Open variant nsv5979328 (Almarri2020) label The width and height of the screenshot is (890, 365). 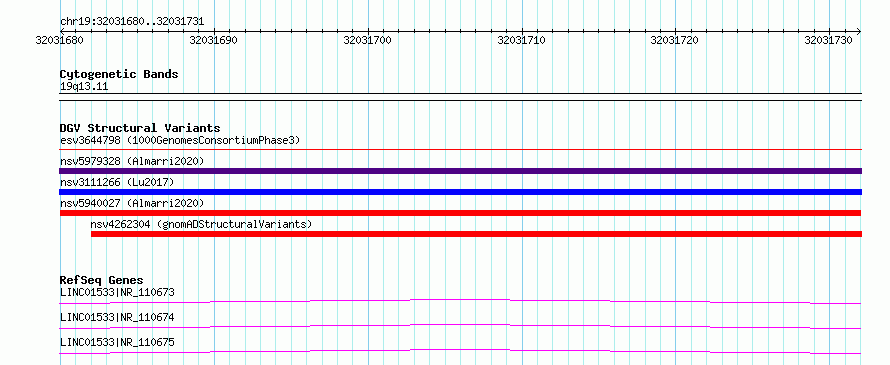(x=132, y=161)
